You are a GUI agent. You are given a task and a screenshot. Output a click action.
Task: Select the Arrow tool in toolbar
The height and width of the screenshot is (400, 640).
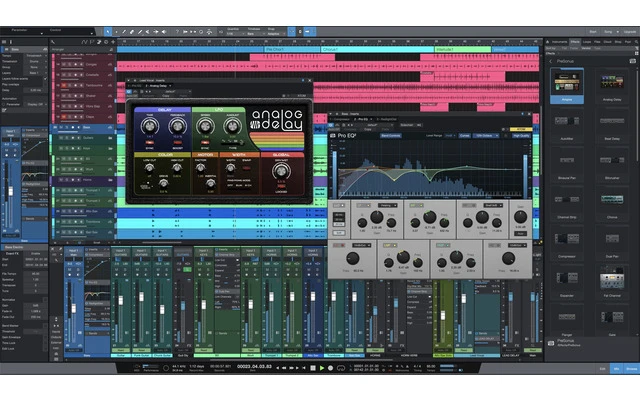pos(108,31)
